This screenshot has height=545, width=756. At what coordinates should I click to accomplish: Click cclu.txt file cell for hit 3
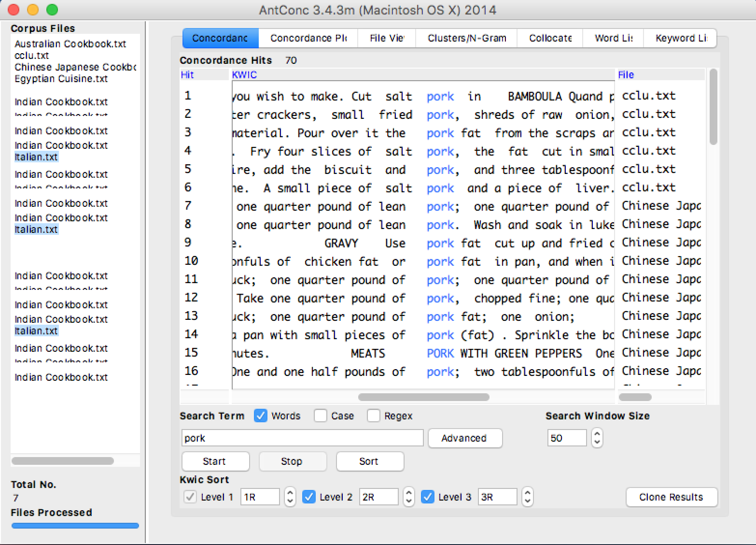[x=648, y=132]
